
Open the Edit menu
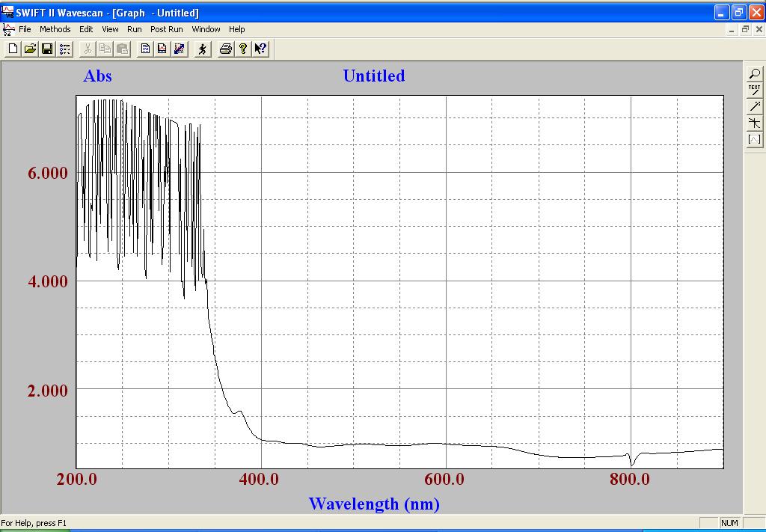(86, 29)
